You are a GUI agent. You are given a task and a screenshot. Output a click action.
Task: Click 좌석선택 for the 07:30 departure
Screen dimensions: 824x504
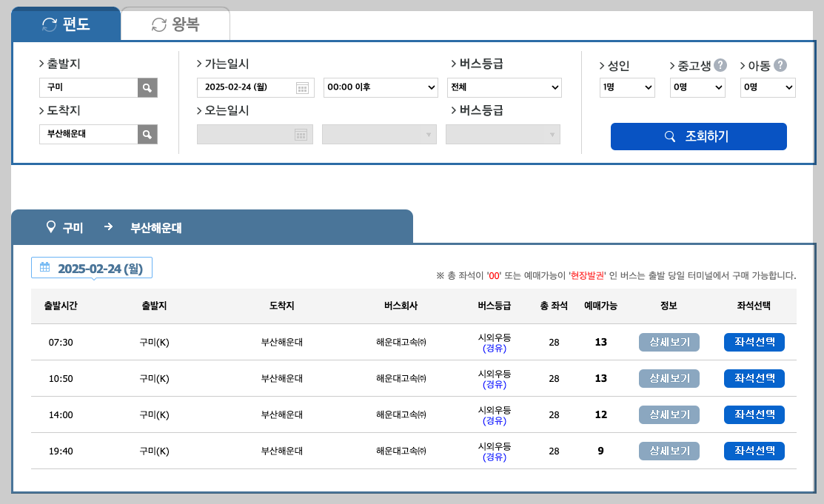tap(754, 342)
